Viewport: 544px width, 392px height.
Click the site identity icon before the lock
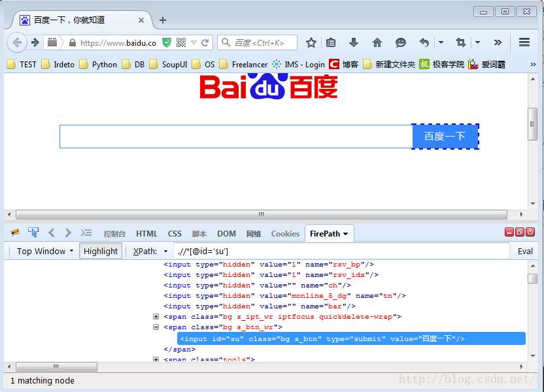tap(52, 42)
